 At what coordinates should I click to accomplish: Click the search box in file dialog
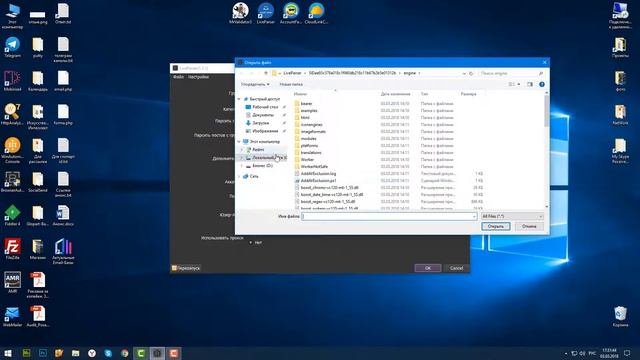[x=512, y=73]
